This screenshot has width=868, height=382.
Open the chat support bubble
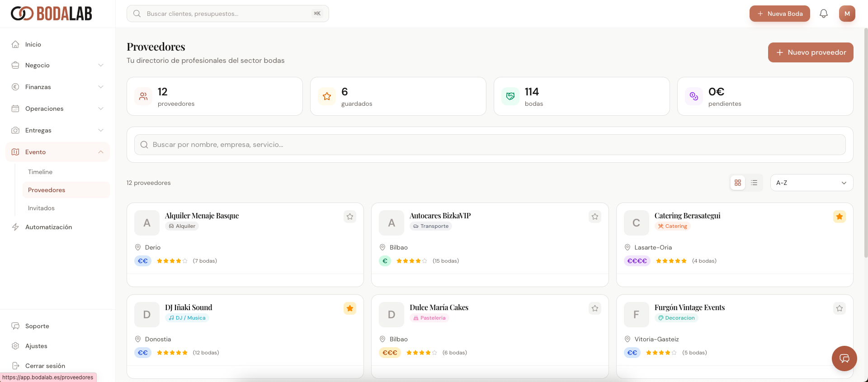(x=844, y=358)
